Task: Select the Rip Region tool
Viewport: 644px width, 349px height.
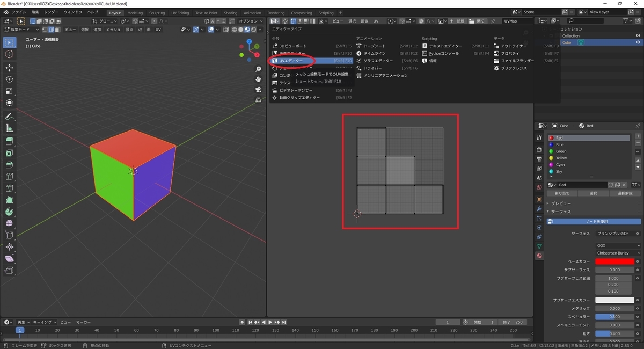Action: [10, 271]
